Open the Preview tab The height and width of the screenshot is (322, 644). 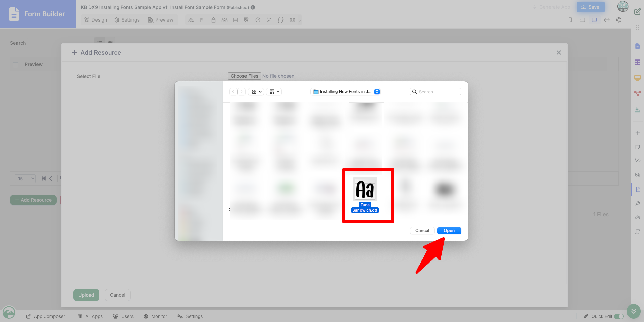click(161, 20)
